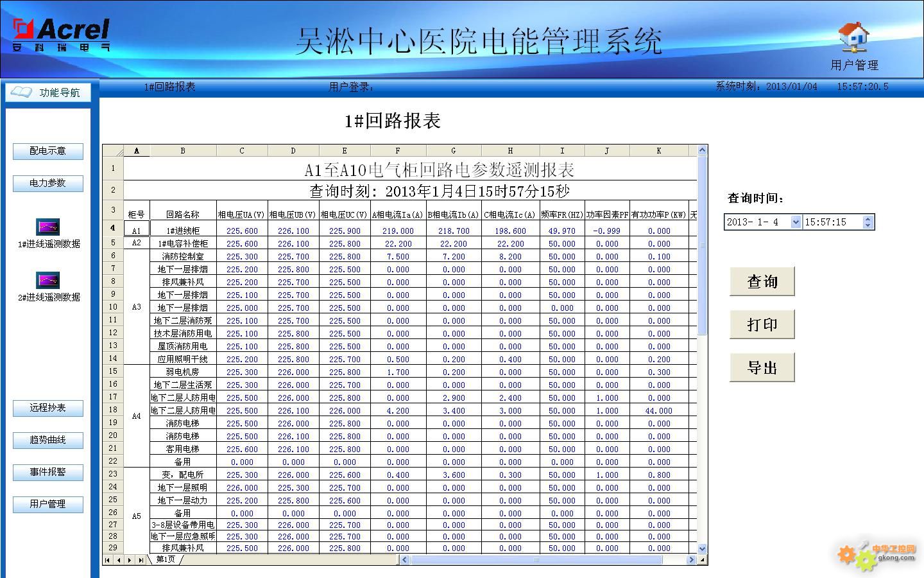Click spreadsheet select-all corner box
The width and height of the screenshot is (924, 578).
113,151
